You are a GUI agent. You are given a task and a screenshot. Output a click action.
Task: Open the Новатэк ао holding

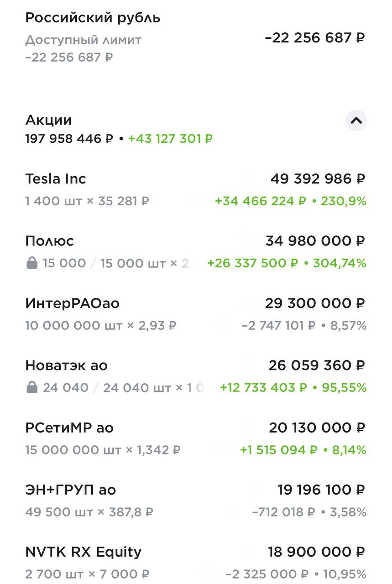click(x=66, y=365)
